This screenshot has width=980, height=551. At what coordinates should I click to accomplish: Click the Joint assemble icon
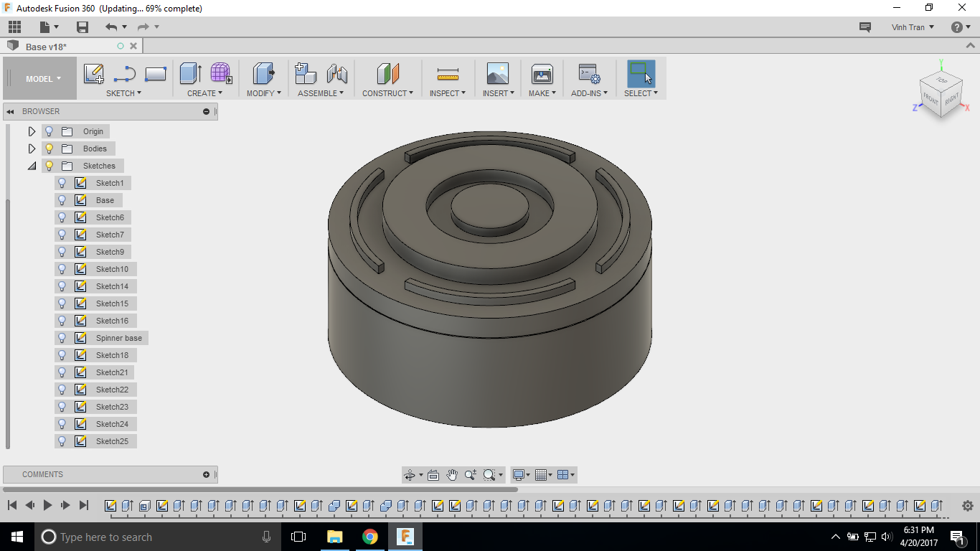tap(336, 74)
